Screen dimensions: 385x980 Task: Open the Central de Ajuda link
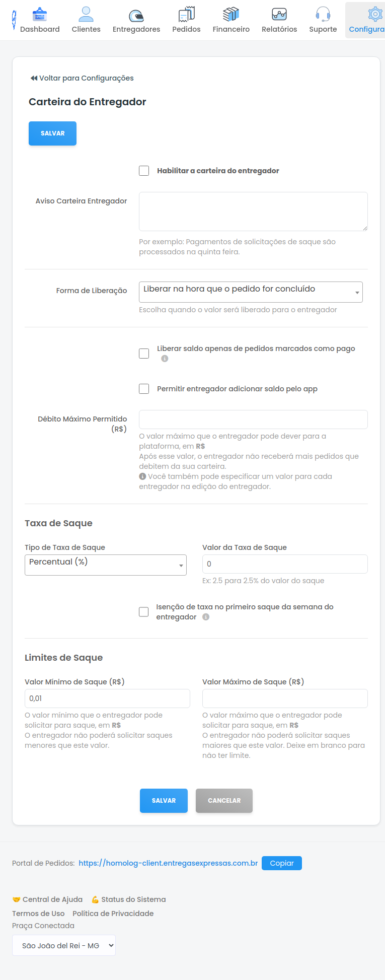point(51,899)
